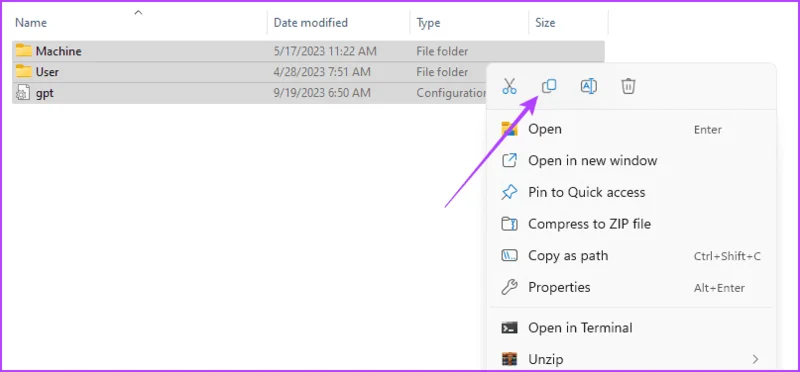Click the Properties wrench icon

(509, 287)
